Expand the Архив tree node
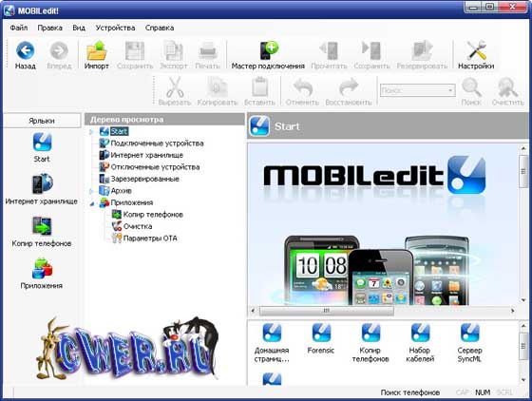The width and height of the screenshot is (532, 401). coord(91,191)
